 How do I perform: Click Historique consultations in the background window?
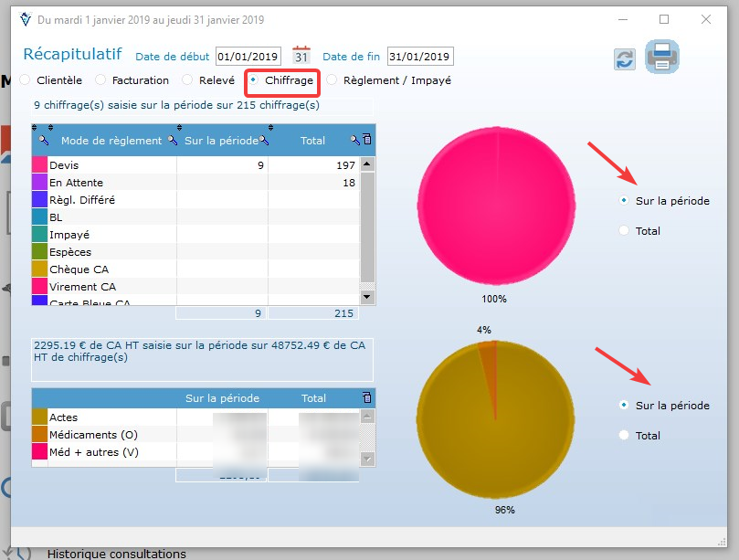pyautogui.click(x=116, y=554)
